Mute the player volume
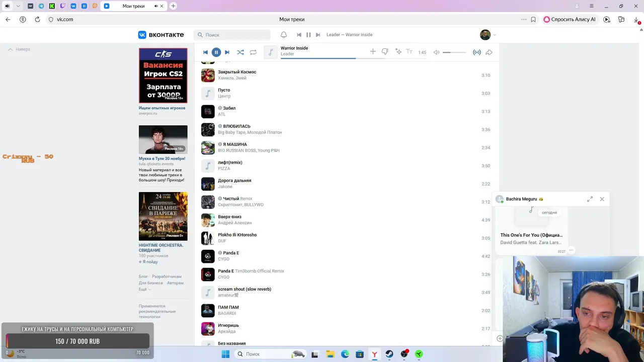The image size is (644, 362). tap(437, 52)
